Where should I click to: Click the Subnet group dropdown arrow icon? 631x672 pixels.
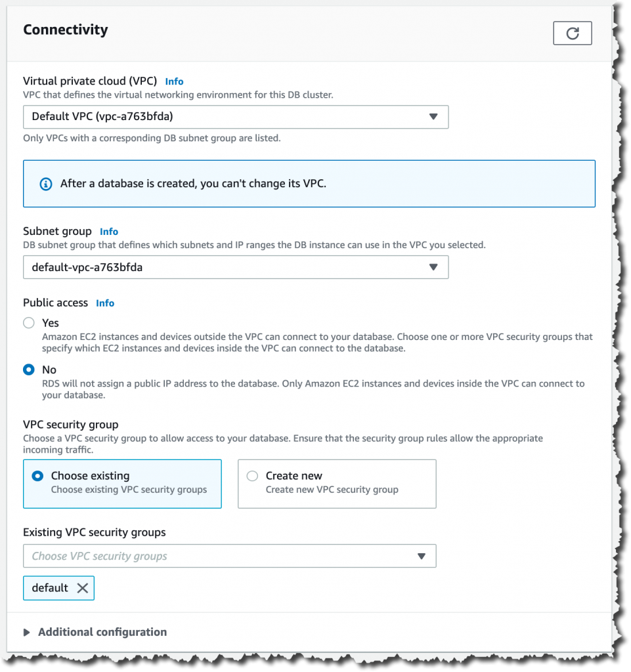tap(433, 267)
